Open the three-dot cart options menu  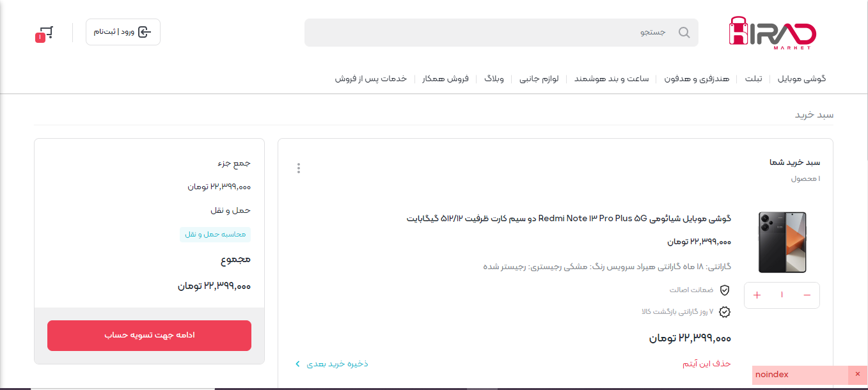tap(298, 168)
